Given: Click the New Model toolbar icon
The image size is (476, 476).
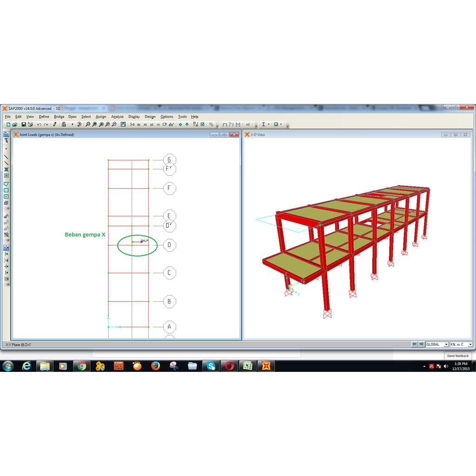Looking at the screenshot, I should tap(8, 125).
